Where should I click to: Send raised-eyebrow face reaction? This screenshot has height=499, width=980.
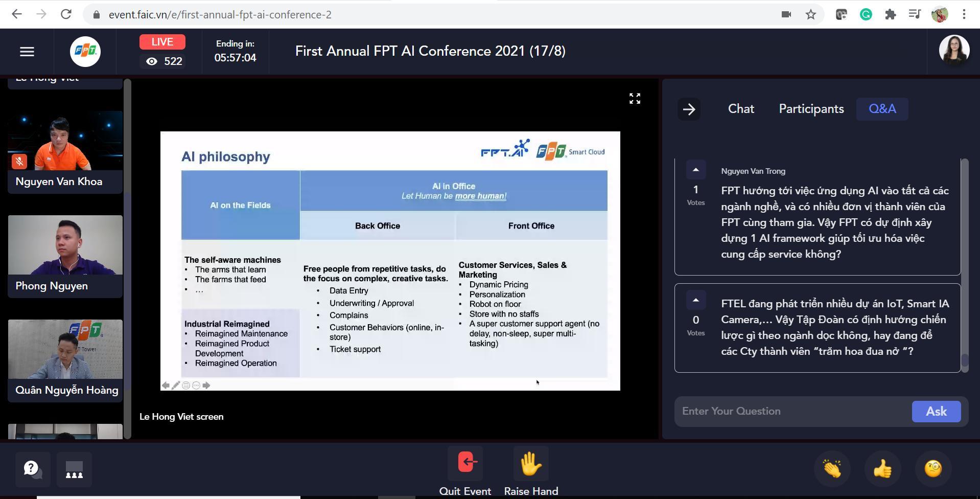[x=933, y=469]
